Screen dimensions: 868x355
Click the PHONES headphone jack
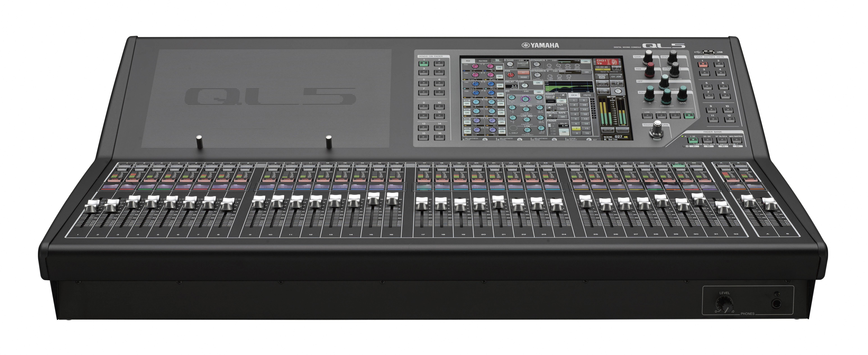777,304
